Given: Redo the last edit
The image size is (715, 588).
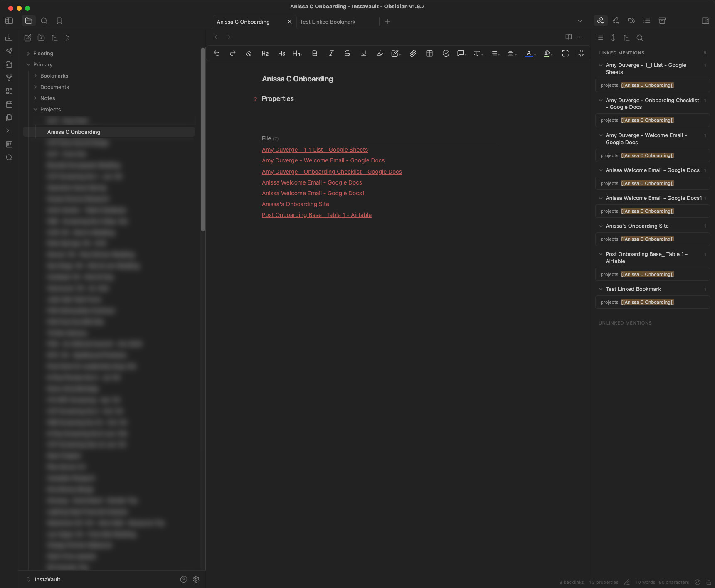Looking at the screenshot, I should pos(233,53).
